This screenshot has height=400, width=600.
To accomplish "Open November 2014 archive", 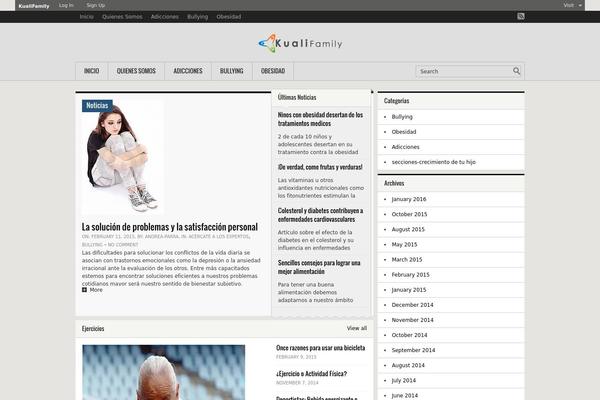I will point(412,320).
